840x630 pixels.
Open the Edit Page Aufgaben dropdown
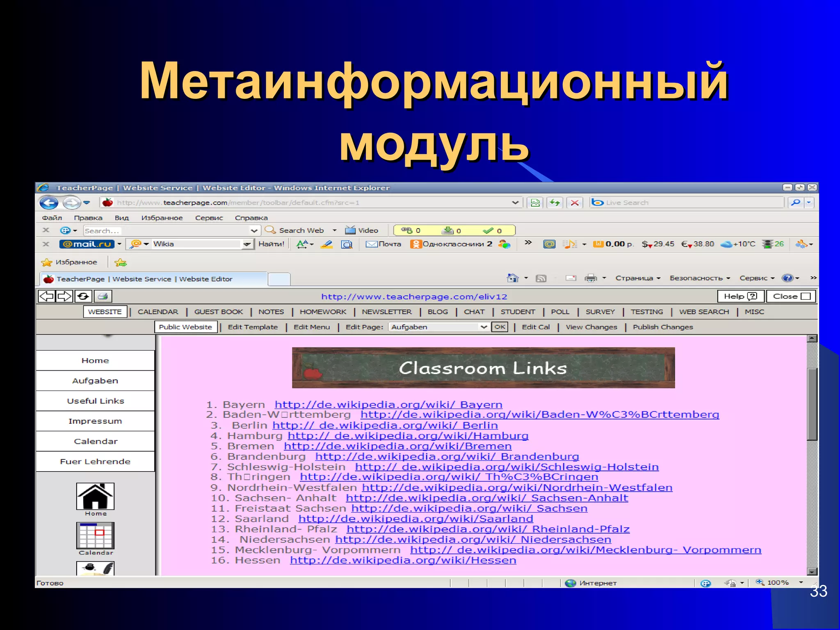pyautogui.click(x=484, y=327)
